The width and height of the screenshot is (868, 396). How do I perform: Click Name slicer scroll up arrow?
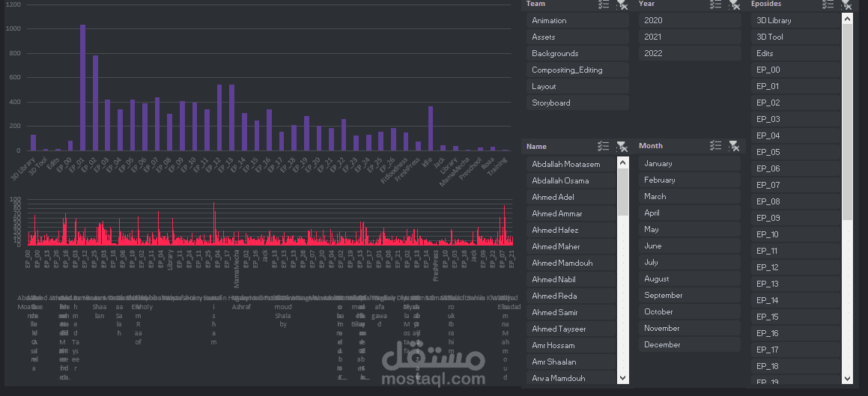623,162
